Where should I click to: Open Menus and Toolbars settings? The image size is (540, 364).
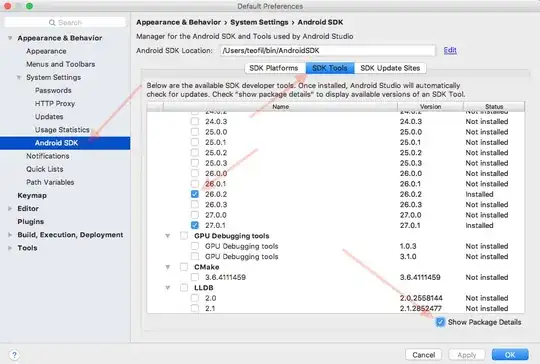61,64
